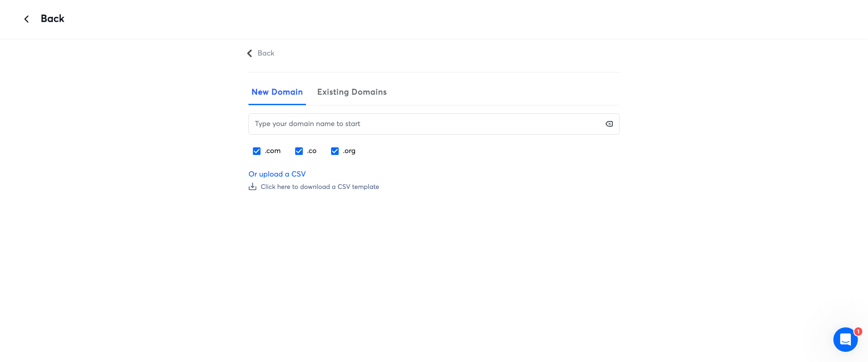Viewport: 868px width, 362px height.
Task: Click the download icon for CSV template
Action: 252,186
